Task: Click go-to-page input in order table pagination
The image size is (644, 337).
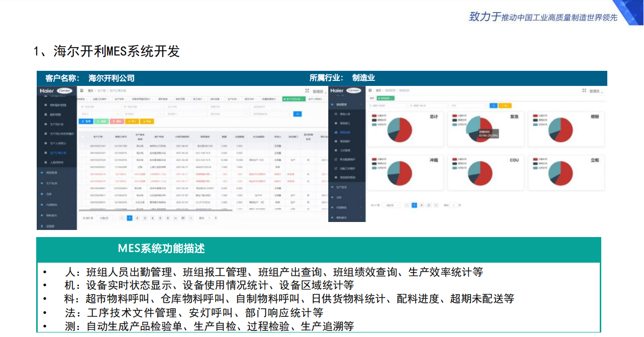Action: (209, 218)
